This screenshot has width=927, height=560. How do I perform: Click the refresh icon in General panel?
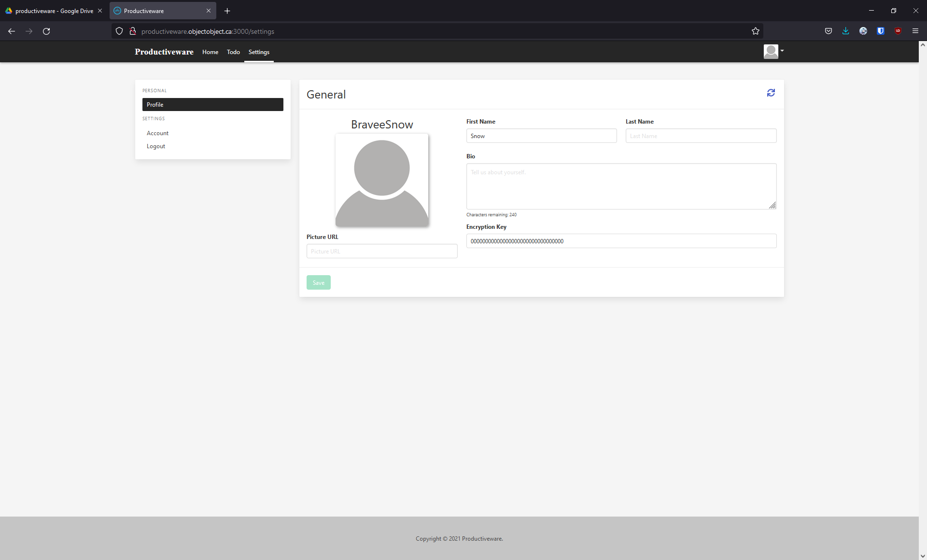(x=771, y=93)
